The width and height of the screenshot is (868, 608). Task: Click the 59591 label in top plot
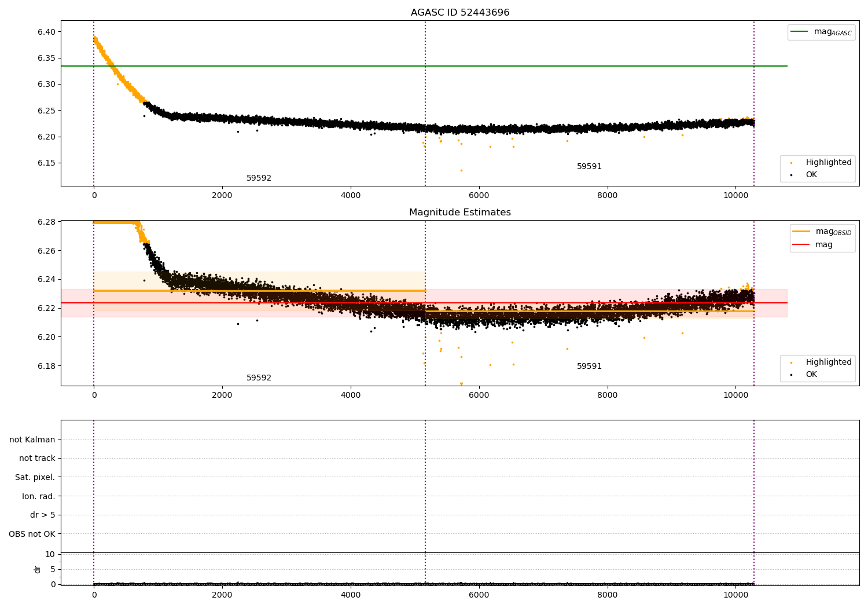tap(589, 167)
